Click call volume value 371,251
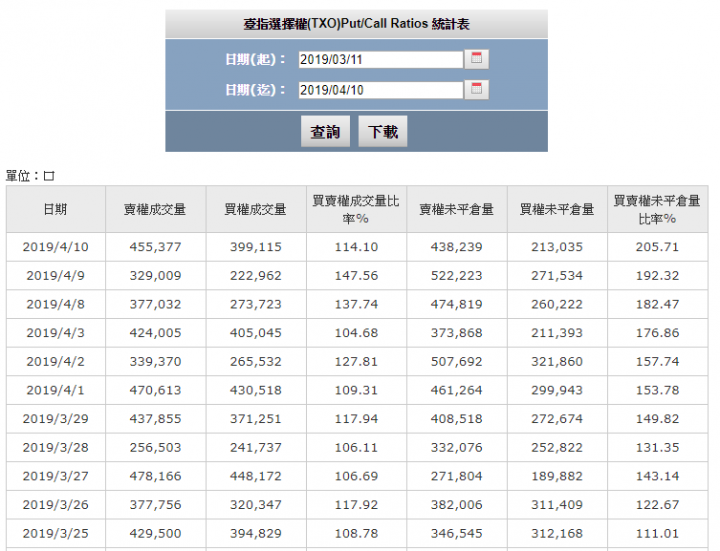720x551 pixels. coord(256,419)
